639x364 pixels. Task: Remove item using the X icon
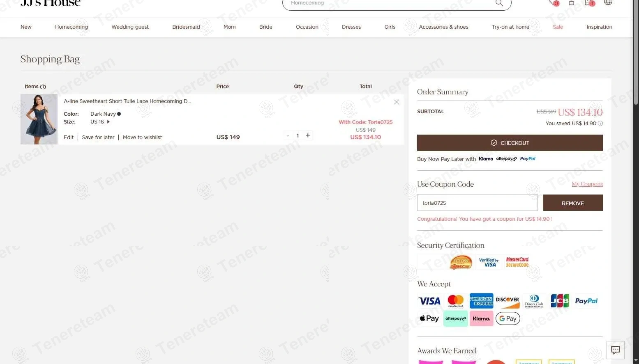397,102
